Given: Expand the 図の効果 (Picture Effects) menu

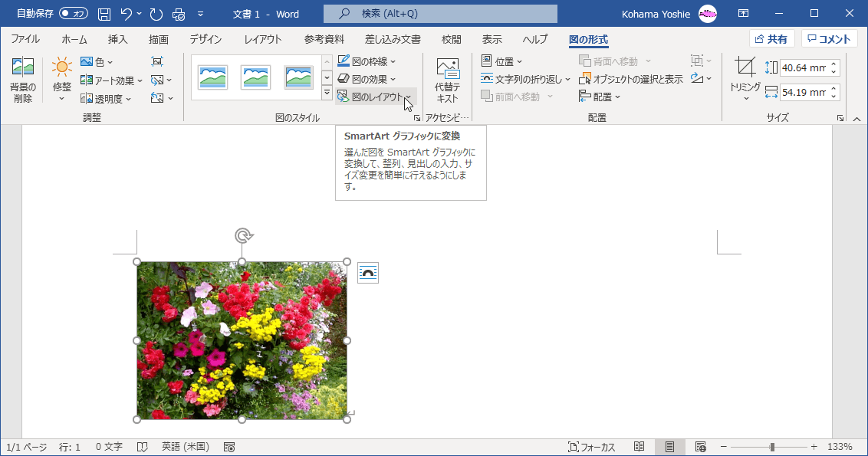Looking at the screenshot, I should pos(367,78).
